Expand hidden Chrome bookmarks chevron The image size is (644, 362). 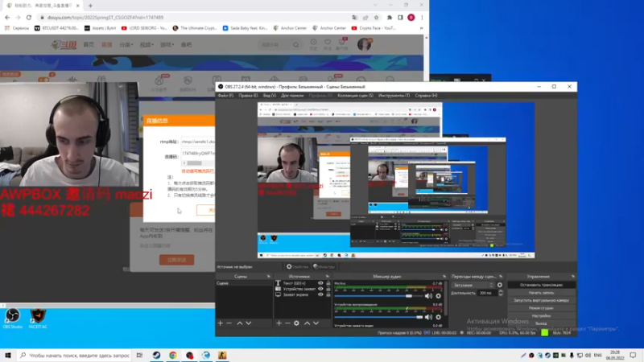point(421,28)
